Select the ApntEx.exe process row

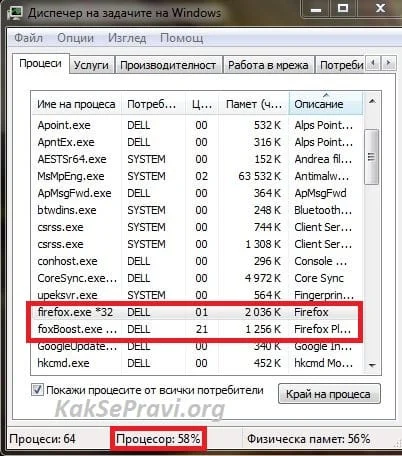197,142
